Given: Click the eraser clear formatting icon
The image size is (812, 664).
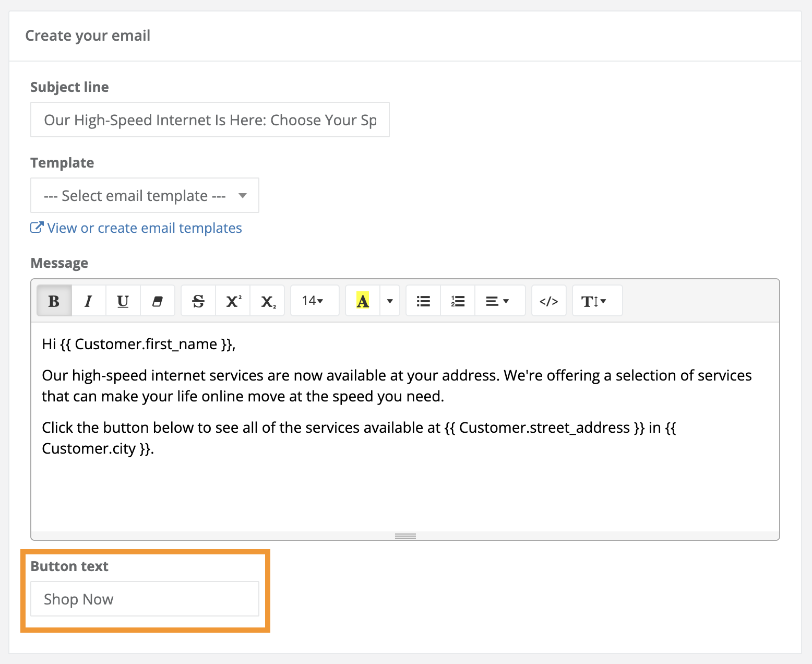Looking at the screenshot, I should click(157, 301).
